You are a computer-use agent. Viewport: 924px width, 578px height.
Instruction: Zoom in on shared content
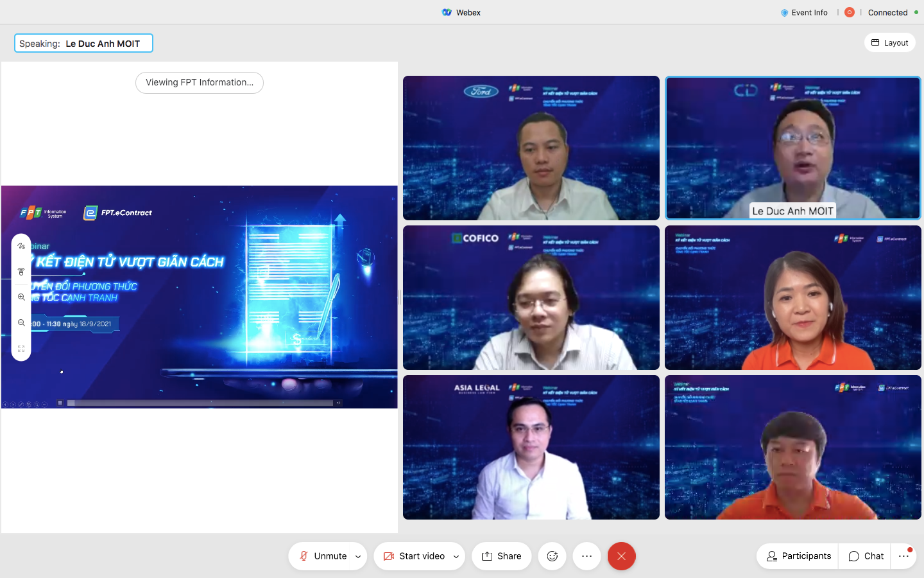(21, 297)
